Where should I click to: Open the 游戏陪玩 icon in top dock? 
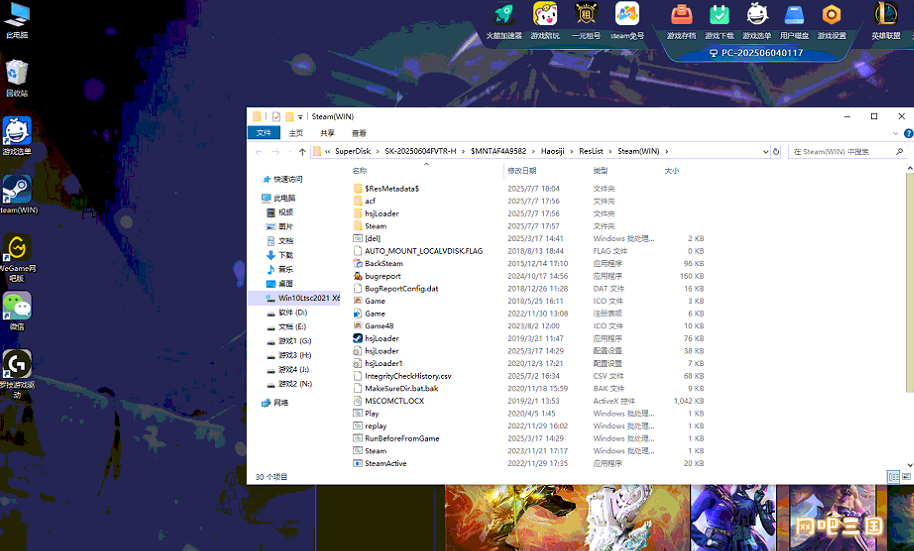point(545,14)
